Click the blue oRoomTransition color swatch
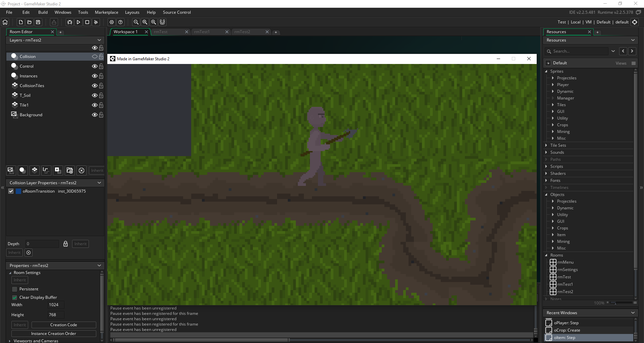This screenshot has width=644, height=343. click(x=19, y=191)
